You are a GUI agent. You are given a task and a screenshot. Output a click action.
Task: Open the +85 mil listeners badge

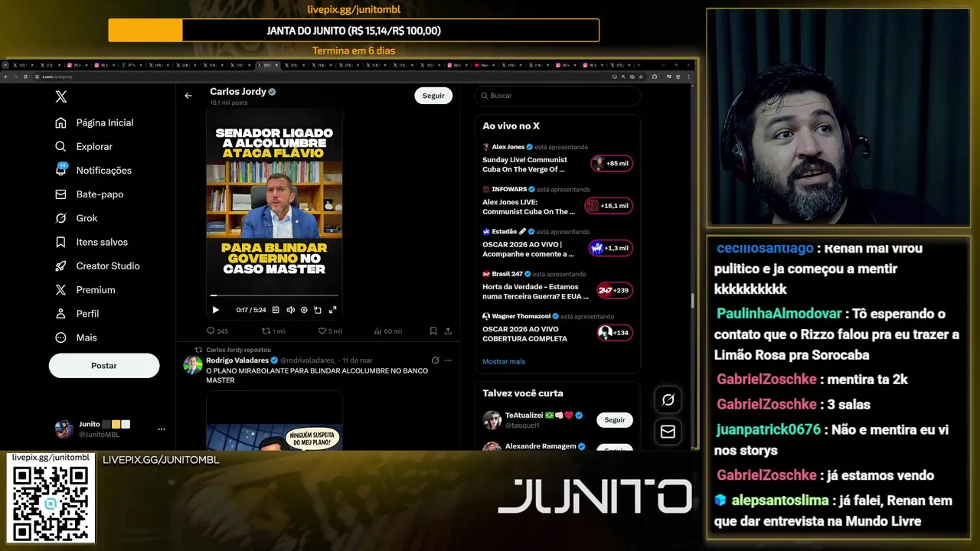tap(611, 163)
